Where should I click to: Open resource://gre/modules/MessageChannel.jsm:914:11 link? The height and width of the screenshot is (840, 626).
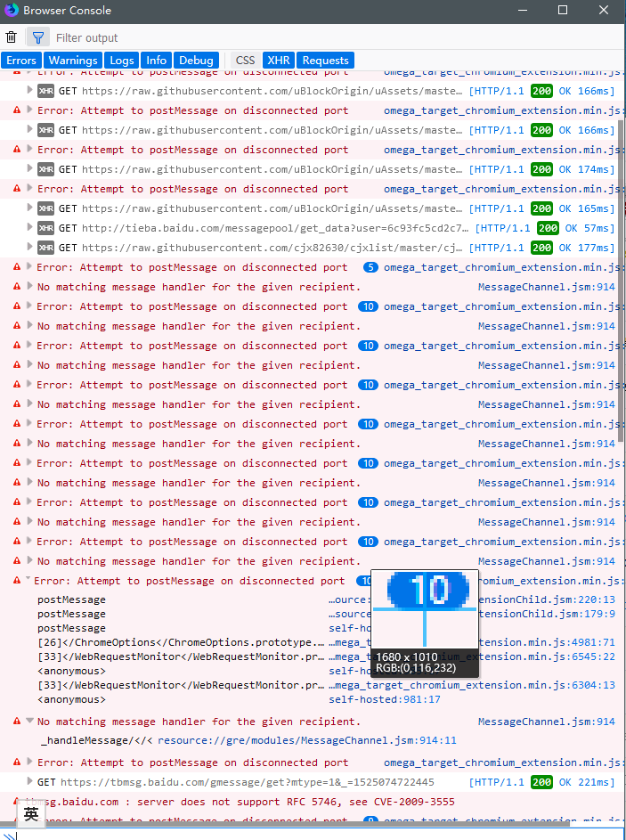[x=307, y=740]
